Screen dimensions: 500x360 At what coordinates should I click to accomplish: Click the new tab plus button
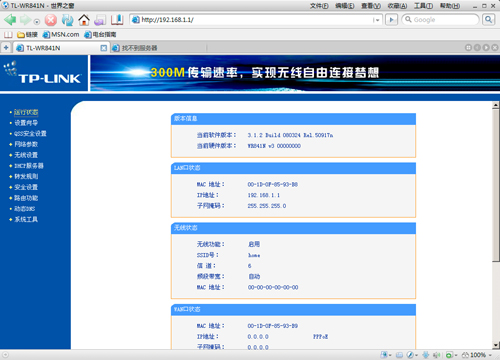(x=6, y=48)
